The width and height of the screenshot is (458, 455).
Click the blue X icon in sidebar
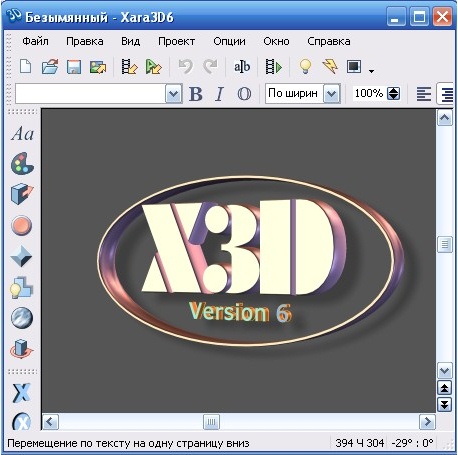pos(22,393)
